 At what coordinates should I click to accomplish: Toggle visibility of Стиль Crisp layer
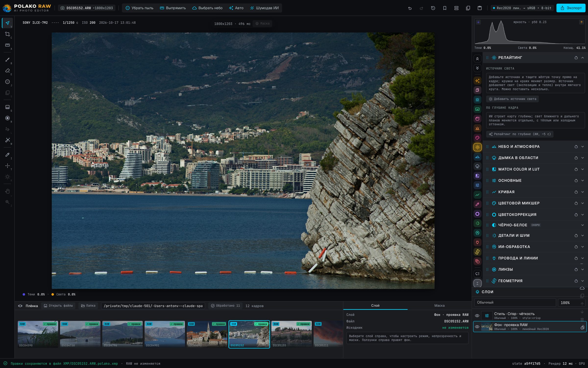tap(477, 316)
